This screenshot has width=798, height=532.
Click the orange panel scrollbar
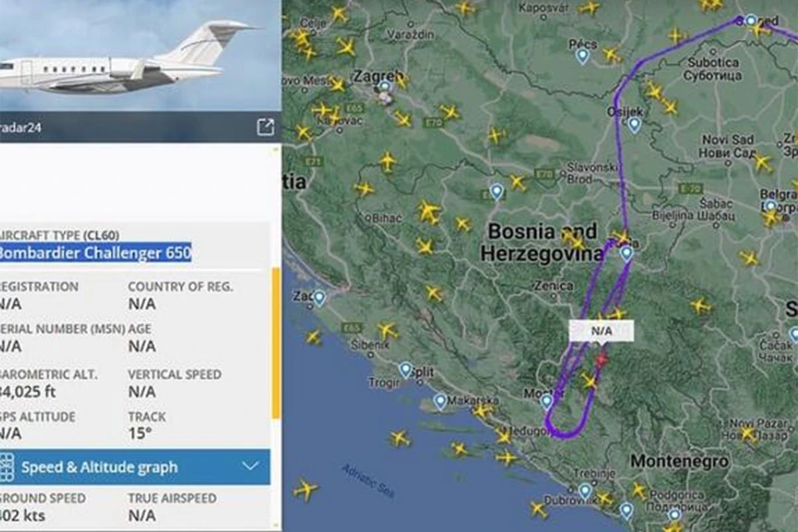click(276, 344)
